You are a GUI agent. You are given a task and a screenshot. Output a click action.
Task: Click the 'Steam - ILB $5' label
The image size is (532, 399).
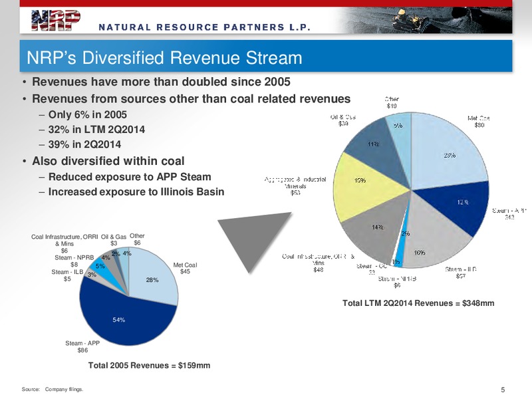pos(67,275)
